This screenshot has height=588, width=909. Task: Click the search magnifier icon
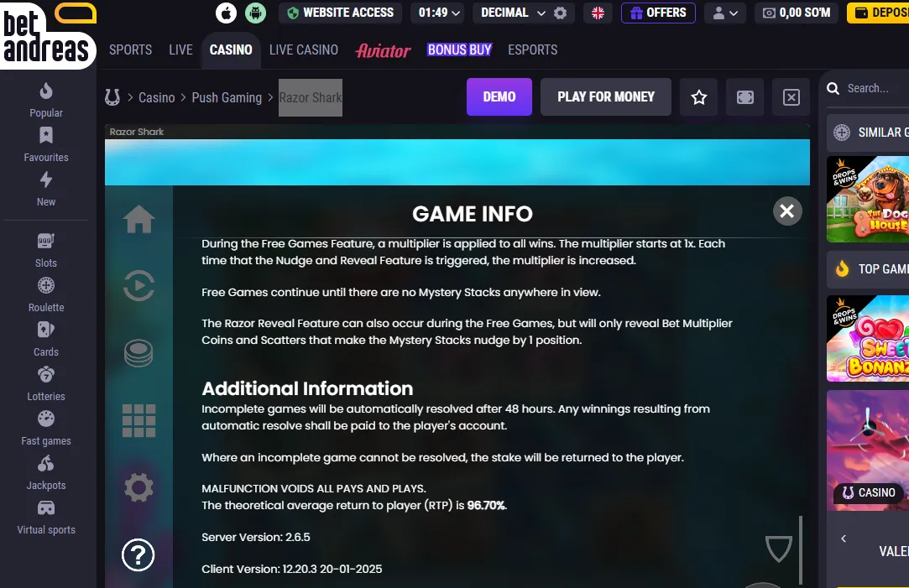pos(833,88)
